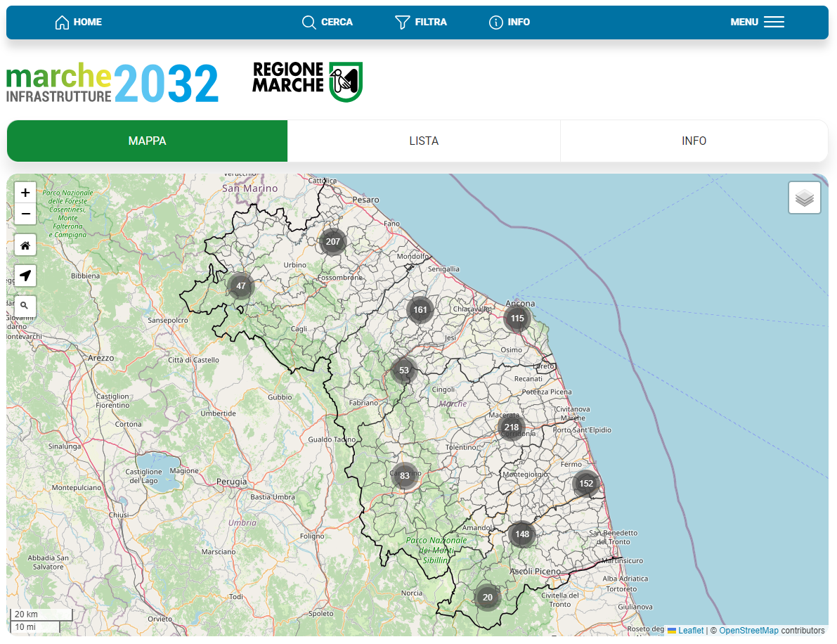Click the Senigallia label on the map
The height and width of the screenshot is (644, 837).
click(x=443, y=269)
